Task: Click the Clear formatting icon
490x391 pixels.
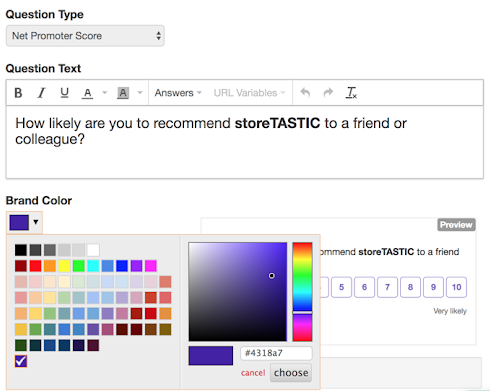Action: [351, 93]
